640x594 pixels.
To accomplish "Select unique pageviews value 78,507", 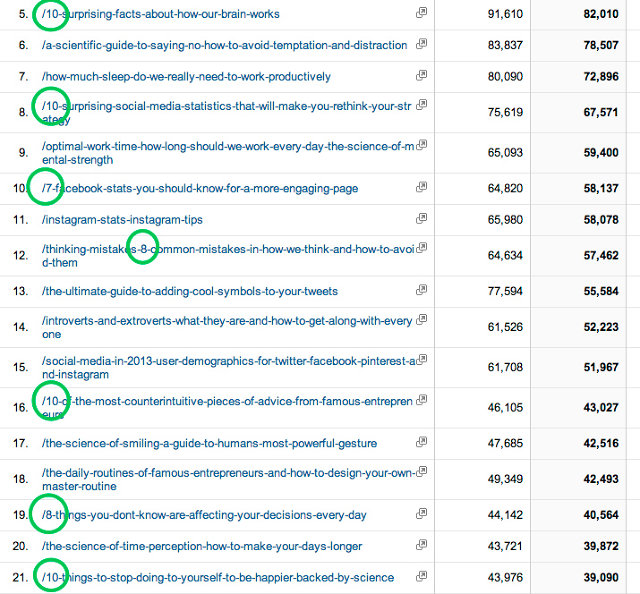I will (x=601, y=45).
